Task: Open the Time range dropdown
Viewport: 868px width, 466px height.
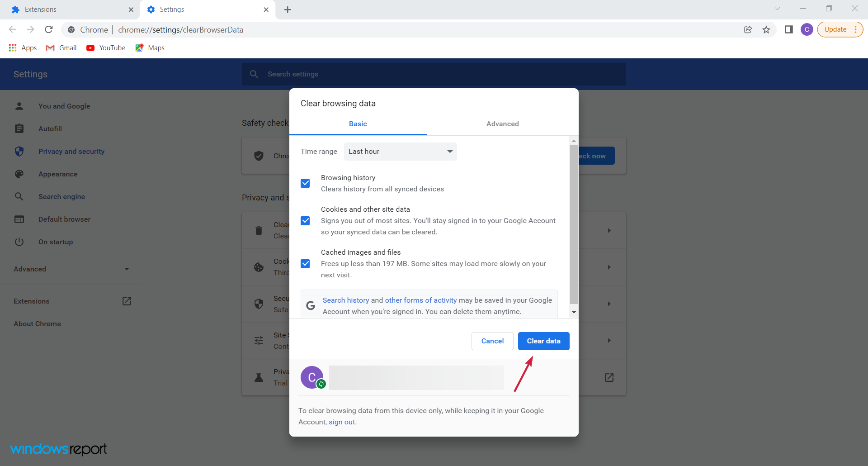Action: click(401, 151)
